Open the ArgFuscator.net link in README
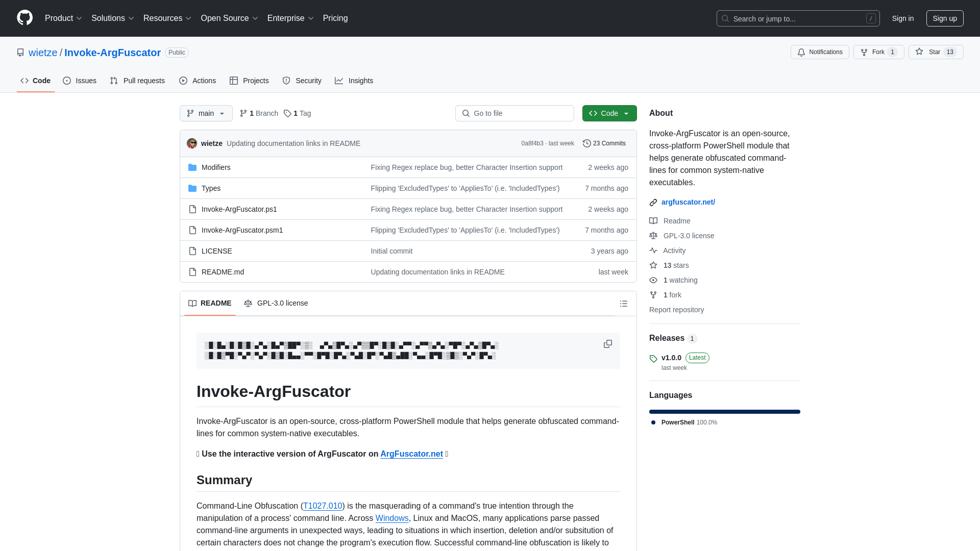 (x=411, y=454)
